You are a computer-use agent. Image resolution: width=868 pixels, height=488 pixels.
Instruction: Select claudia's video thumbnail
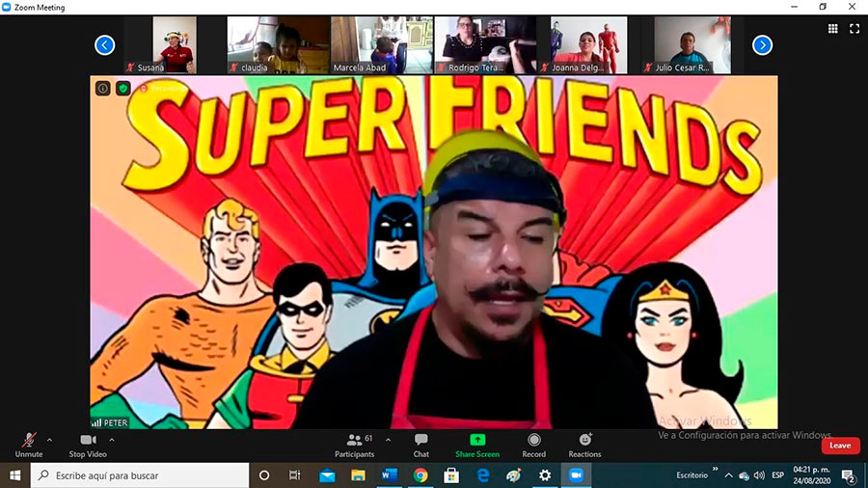279,44
